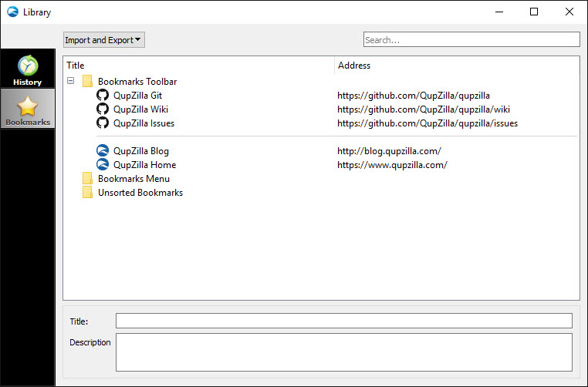
Task: Click the address https://www.qupzilla.com/
Action: click(392, 165)
